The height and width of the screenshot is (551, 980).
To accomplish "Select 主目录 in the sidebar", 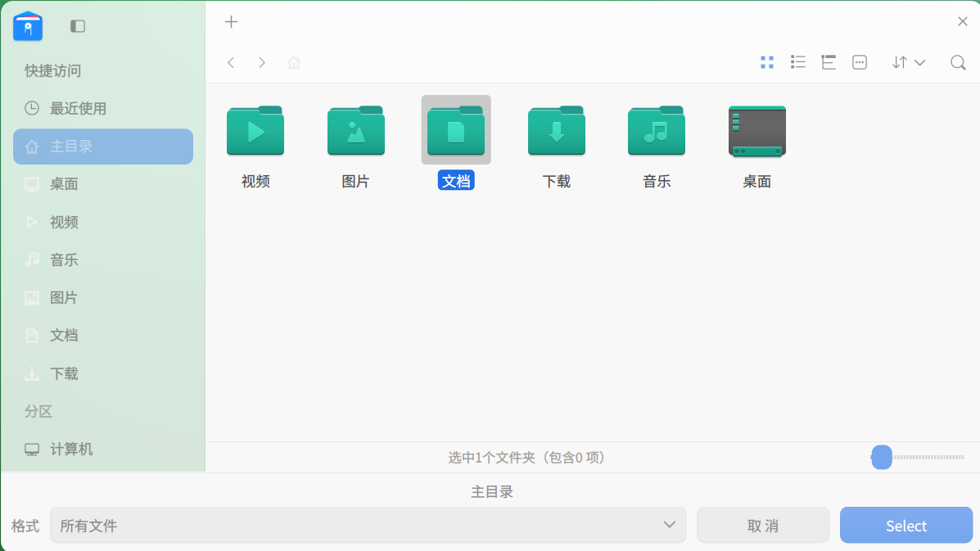I will (x=103, y=147).
